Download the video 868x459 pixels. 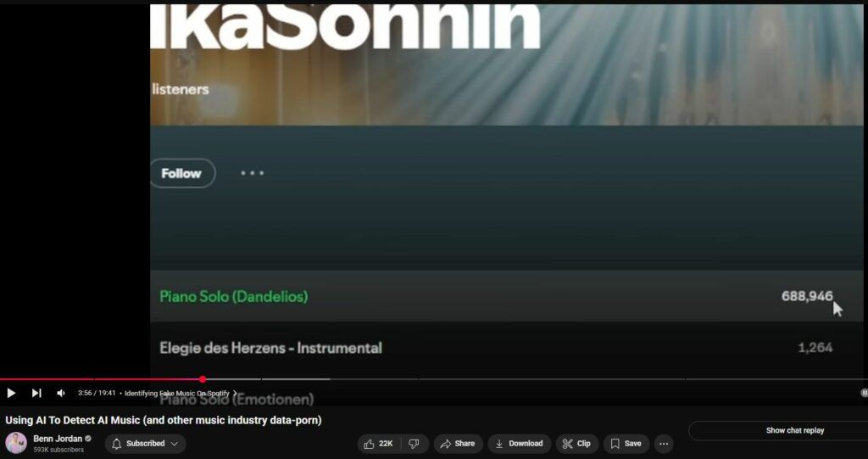point(520,444)
